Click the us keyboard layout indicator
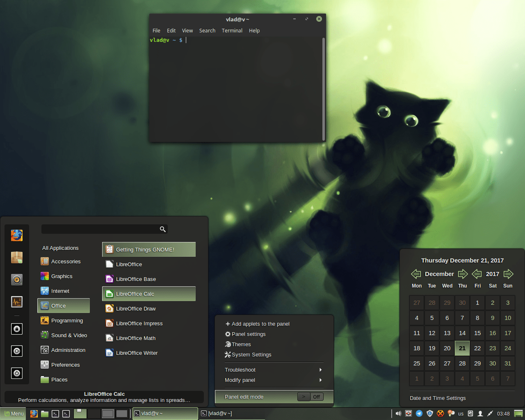Viewport: 525px width, 420px height. click(461, 414)
